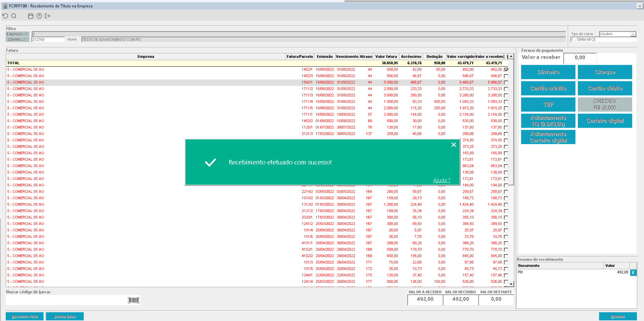Select the row with fatura 2020/1
Screen dimensions: 644x321
(257, 218)
